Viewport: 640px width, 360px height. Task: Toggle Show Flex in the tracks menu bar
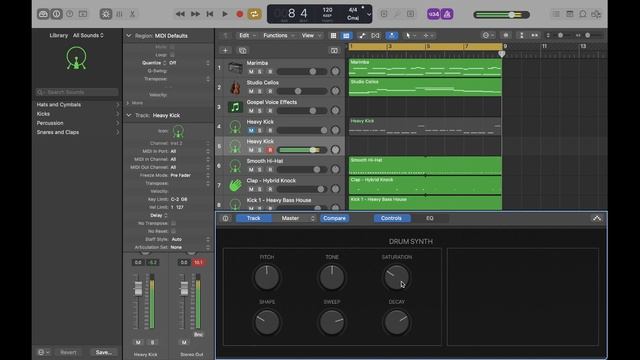tap(375, 36)
